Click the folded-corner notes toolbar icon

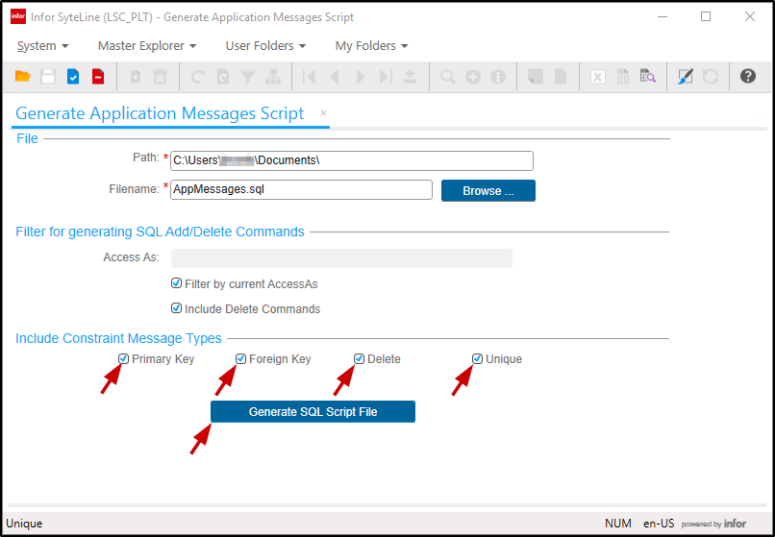(535, 77)
